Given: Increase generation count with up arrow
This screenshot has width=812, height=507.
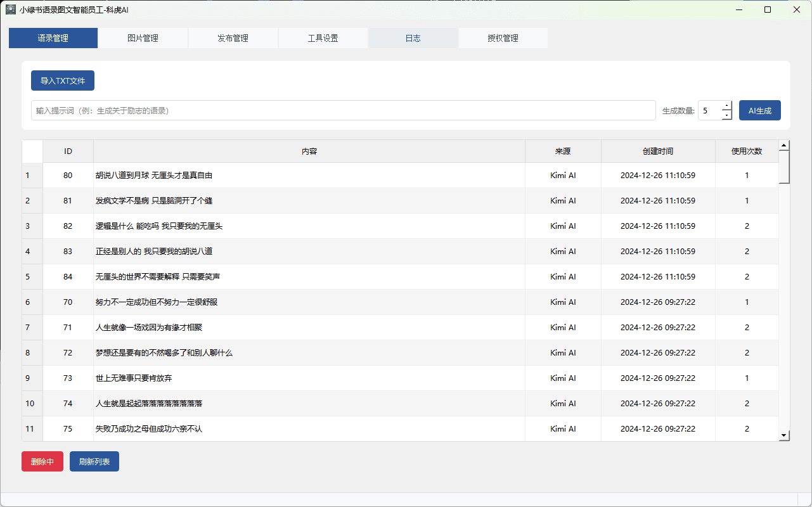Looking at the screenshot, I should click(726, 106).
